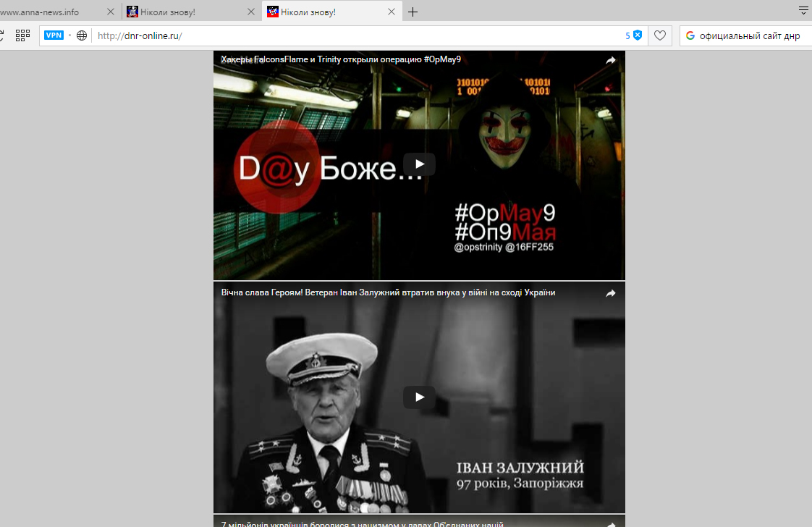
Task: Switch to the second Ніколи знову! tab
Action: (x=188, y=12)
